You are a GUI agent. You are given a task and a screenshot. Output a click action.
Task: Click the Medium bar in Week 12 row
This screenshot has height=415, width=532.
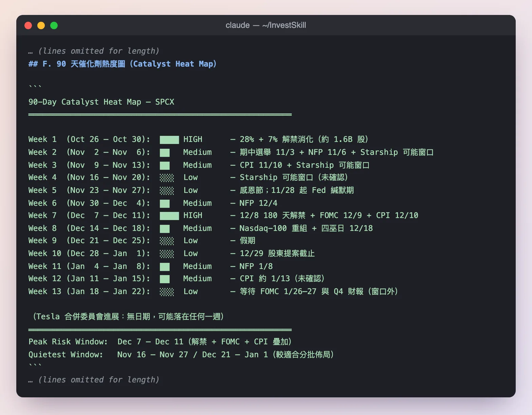coord(165,279)
